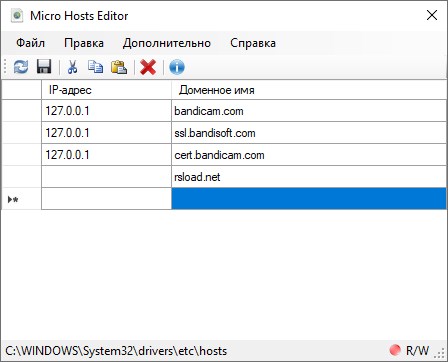Open the Дополнительно menu
Screen dimensions: 448x362
(x=167, y=43)
